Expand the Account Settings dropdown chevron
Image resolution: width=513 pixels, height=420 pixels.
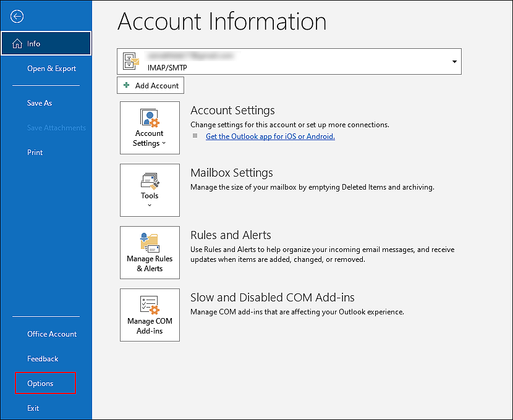164,144
